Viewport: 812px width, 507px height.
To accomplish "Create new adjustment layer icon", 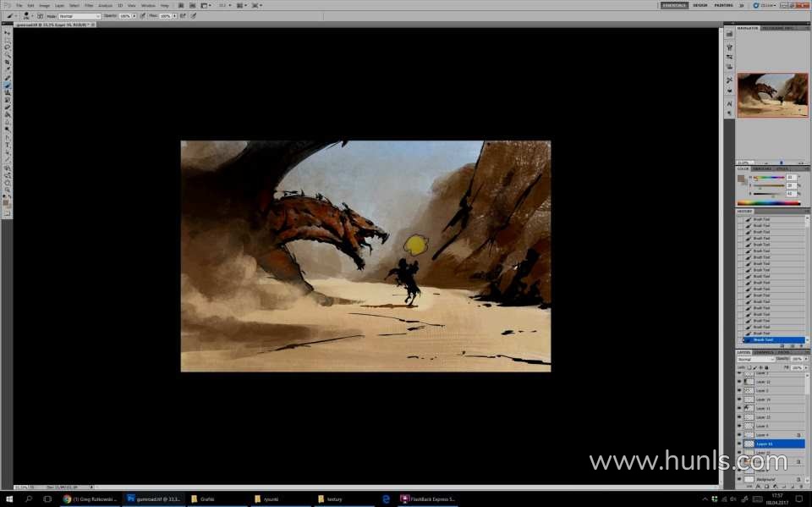I will (776, 487).
